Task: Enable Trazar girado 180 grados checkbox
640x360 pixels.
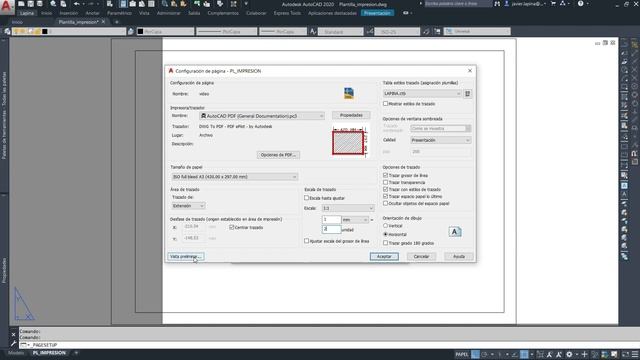Action: click(385, 243)
